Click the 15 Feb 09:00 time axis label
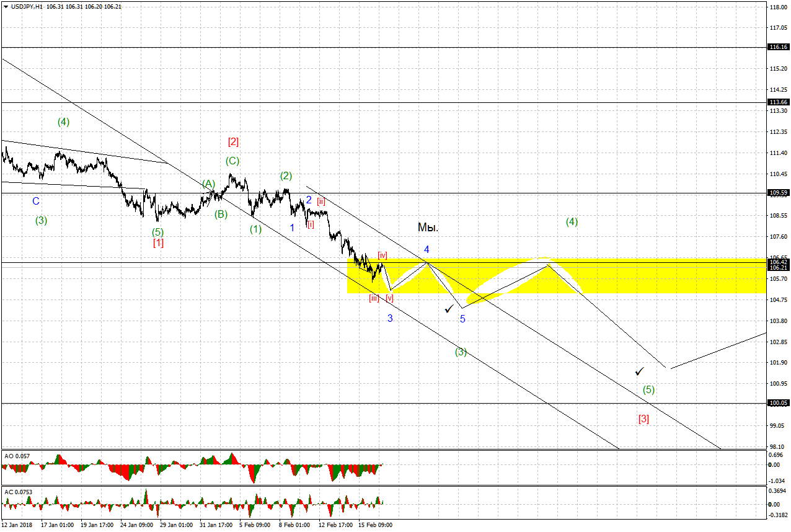This screenshot has width=791, height=532. click(375, 525)
